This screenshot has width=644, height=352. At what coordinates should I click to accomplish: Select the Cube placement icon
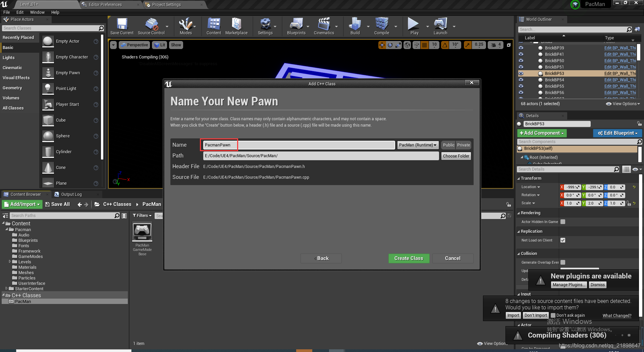point(48,120)
